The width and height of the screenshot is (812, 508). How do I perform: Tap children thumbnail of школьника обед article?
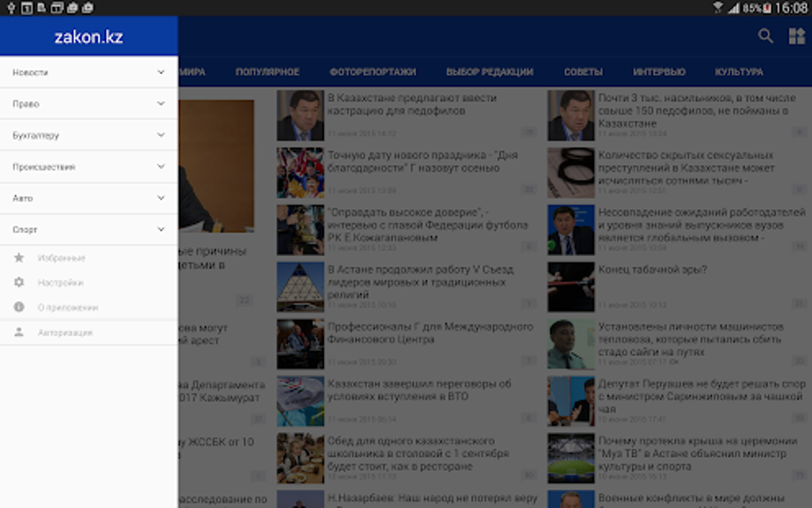coord(300,459)
